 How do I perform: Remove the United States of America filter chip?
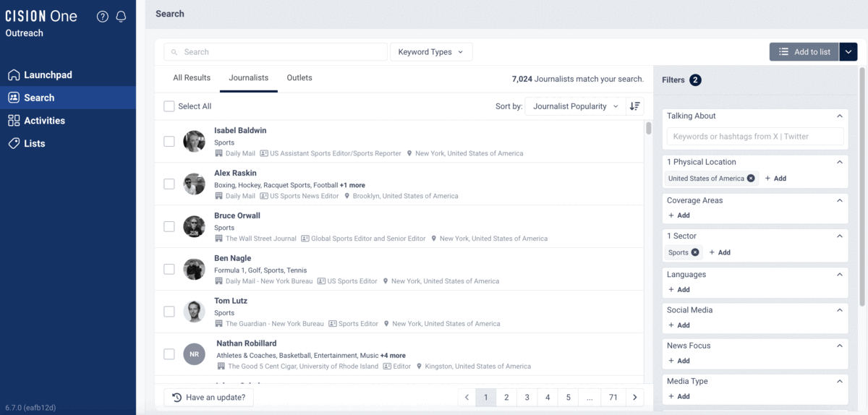(751, 179)
